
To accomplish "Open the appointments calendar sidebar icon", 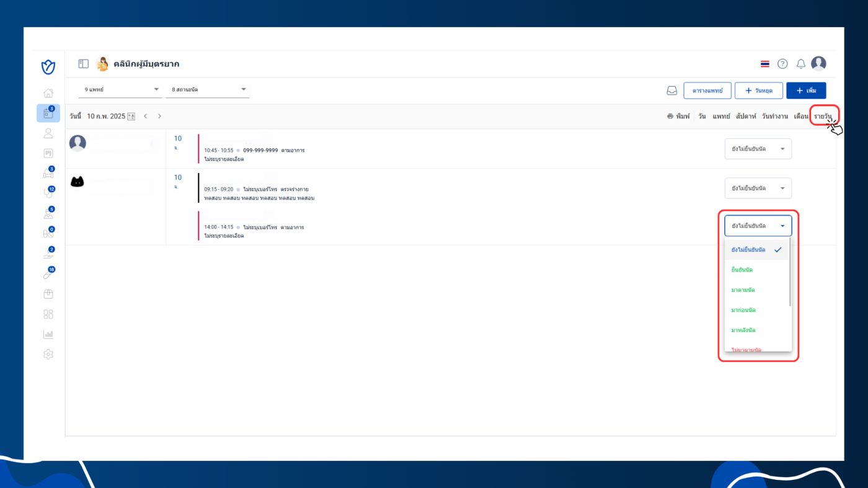I will (48, 113).
